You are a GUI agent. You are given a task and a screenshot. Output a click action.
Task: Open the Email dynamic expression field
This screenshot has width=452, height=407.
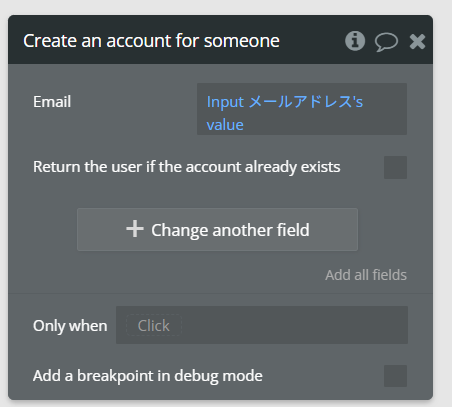point(302,109)
